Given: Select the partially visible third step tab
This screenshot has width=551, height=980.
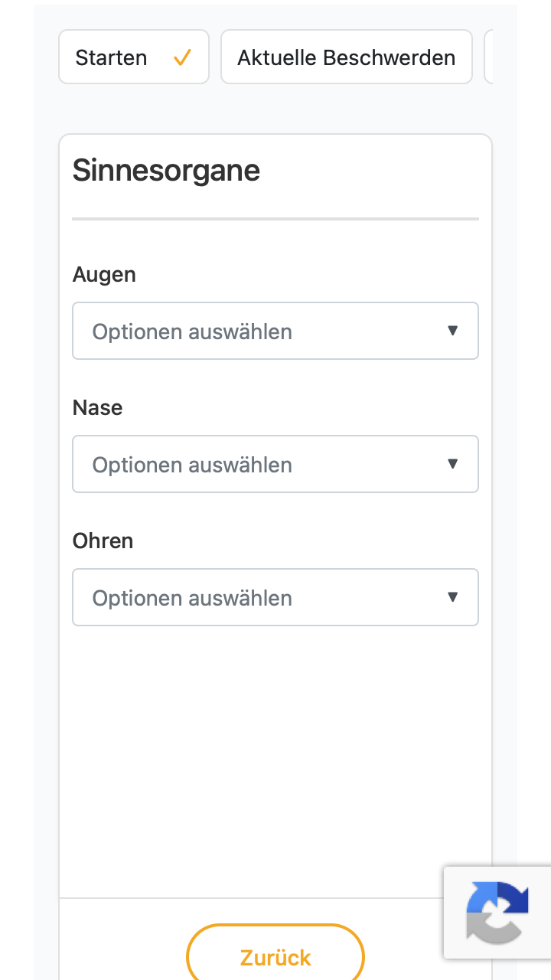Looking at the screenshot, I should click(488, 57).
